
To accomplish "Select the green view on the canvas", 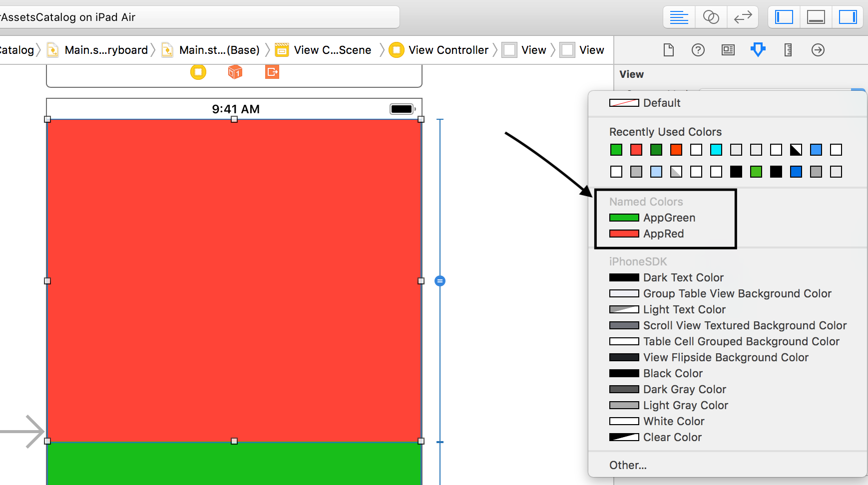I will [x=234, y=464].
